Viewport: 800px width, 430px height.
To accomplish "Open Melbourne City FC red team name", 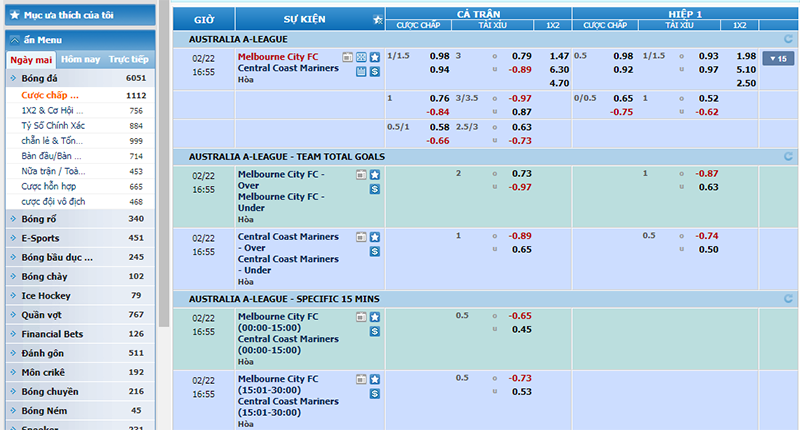I will coord(278,57).
